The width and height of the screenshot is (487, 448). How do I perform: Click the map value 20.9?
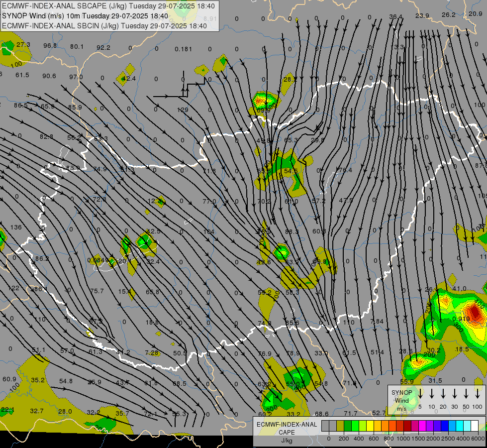[x=476, y=13]
